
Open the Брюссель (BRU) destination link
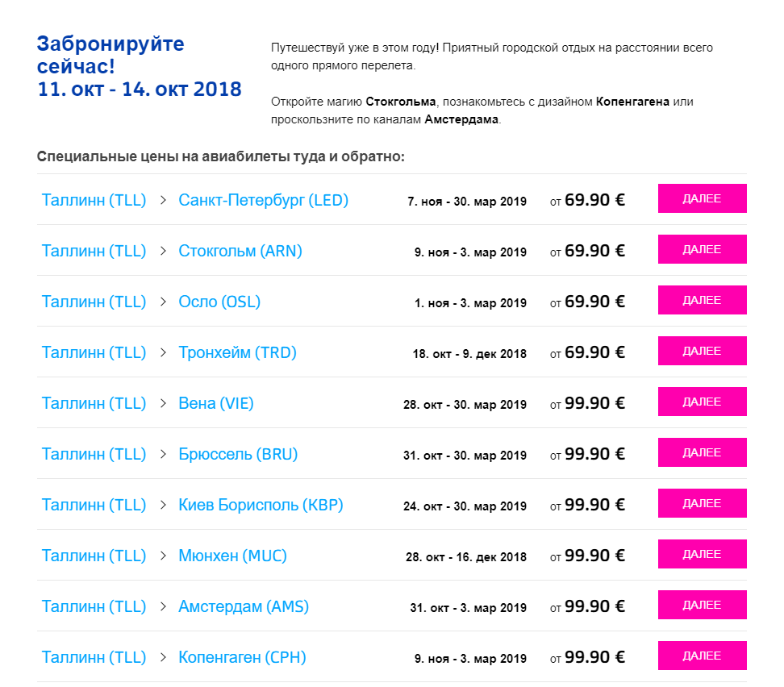(x=238, y=454)
